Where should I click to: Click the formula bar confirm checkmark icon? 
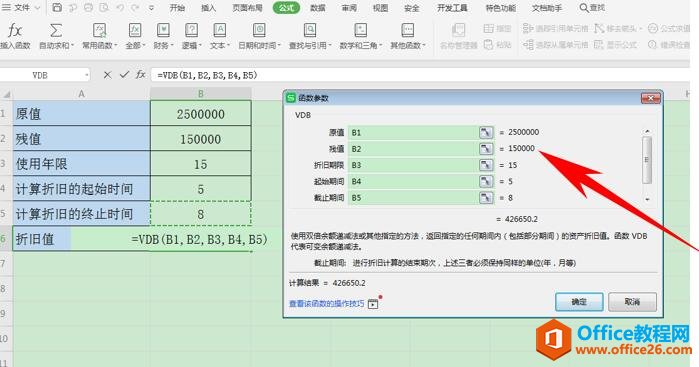tap(124, 75)
